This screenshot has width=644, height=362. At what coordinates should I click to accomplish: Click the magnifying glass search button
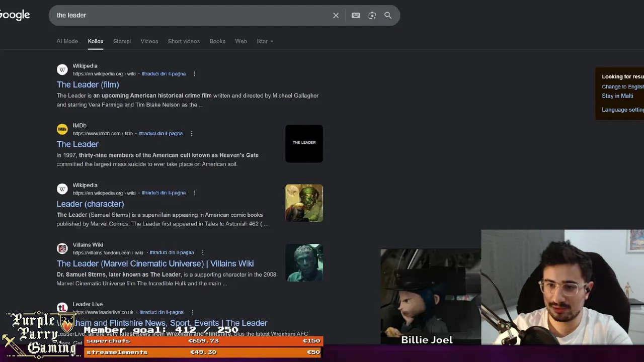coord(388,16)
